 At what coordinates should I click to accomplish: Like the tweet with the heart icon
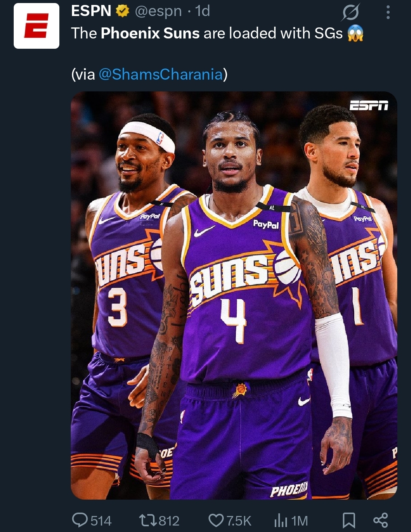click(230, 520)
